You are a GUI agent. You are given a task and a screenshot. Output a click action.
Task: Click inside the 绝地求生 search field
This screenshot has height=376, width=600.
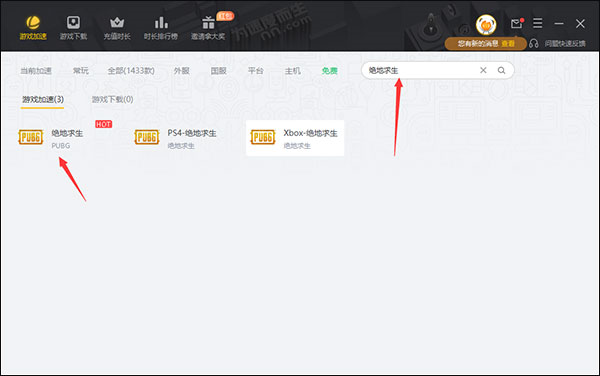point(421,70)
